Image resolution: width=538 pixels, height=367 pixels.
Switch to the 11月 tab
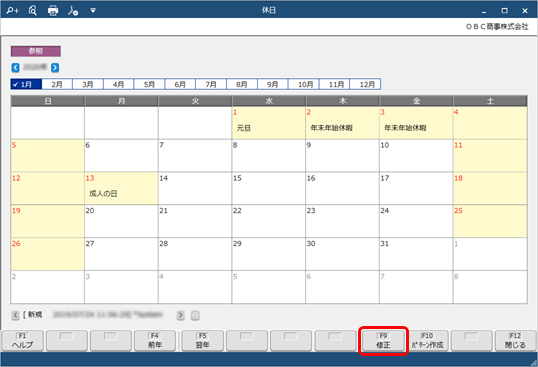point(335,84)
